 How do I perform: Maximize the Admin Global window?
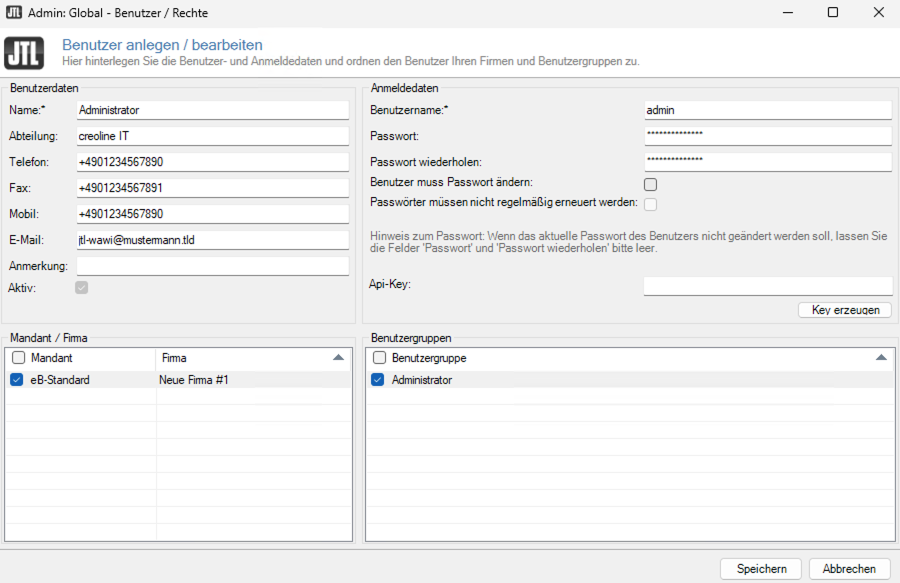[833, 13]
